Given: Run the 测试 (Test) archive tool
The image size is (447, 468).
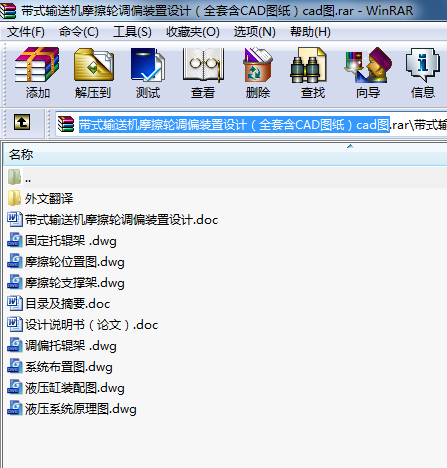Looking at the screenshot, I should click(148, 73).
